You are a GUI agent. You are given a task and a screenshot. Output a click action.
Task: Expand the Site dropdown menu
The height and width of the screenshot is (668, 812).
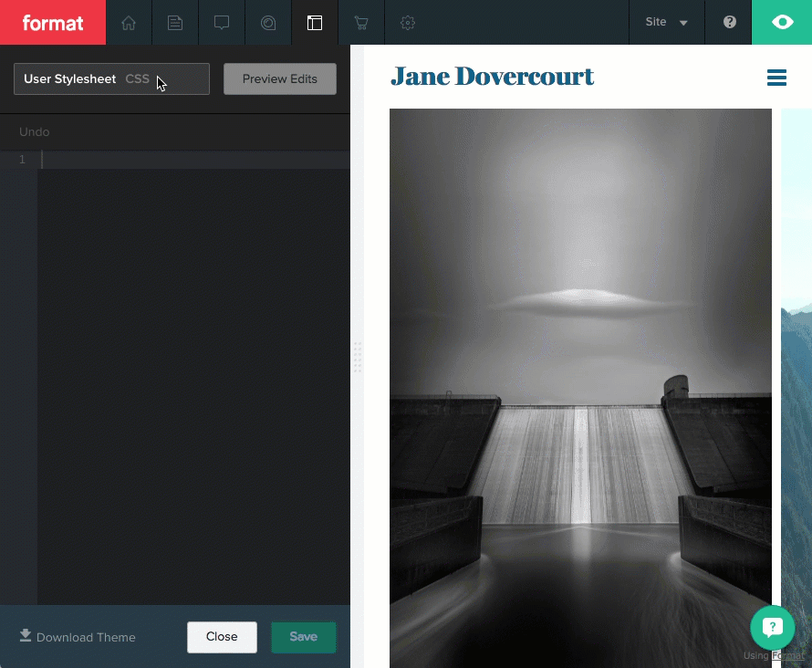tap(666, 23)
